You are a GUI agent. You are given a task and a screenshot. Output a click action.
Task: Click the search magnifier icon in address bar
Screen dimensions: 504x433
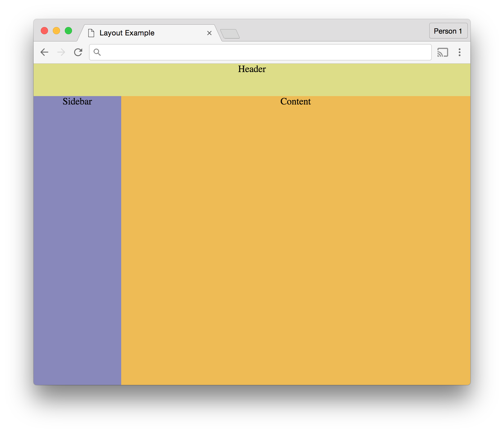point(97,52)
